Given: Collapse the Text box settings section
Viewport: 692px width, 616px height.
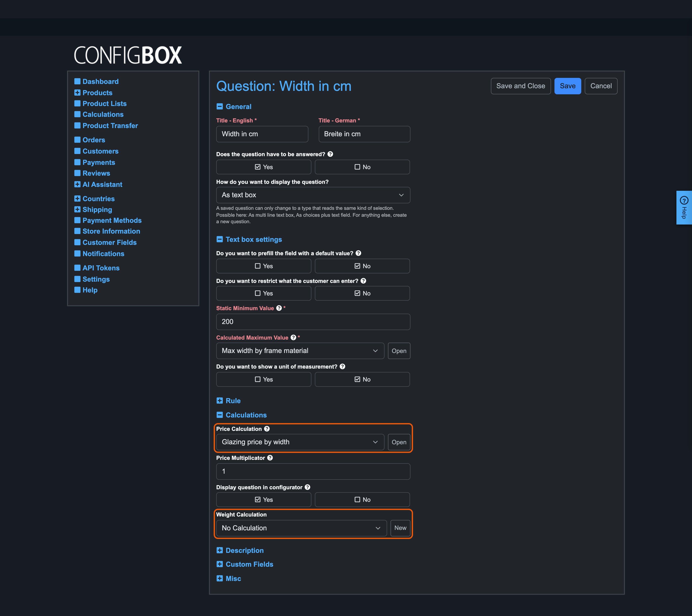Looking at the screenshot, I should point(249,239).
